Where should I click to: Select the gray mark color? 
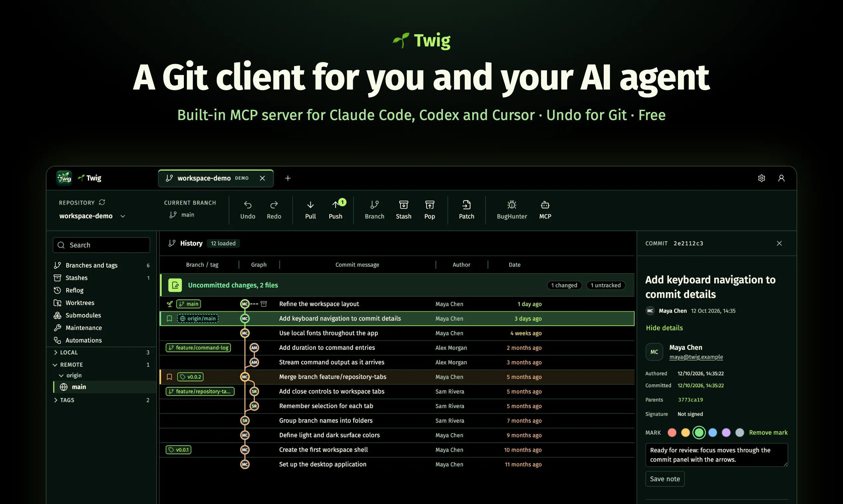pos(740,432)
